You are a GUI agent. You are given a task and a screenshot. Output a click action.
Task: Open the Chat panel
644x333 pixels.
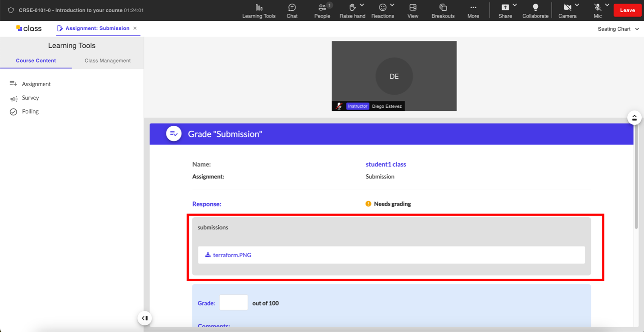point(292,10)
